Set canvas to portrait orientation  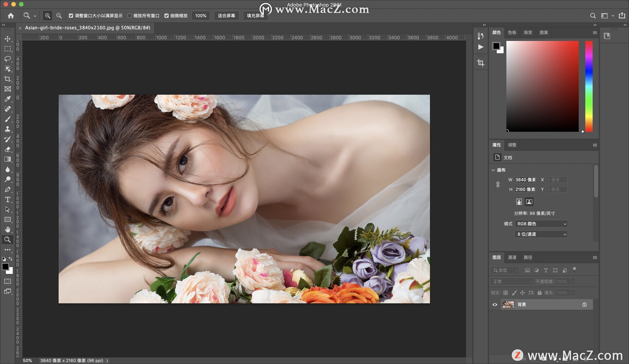click(519, 202)
